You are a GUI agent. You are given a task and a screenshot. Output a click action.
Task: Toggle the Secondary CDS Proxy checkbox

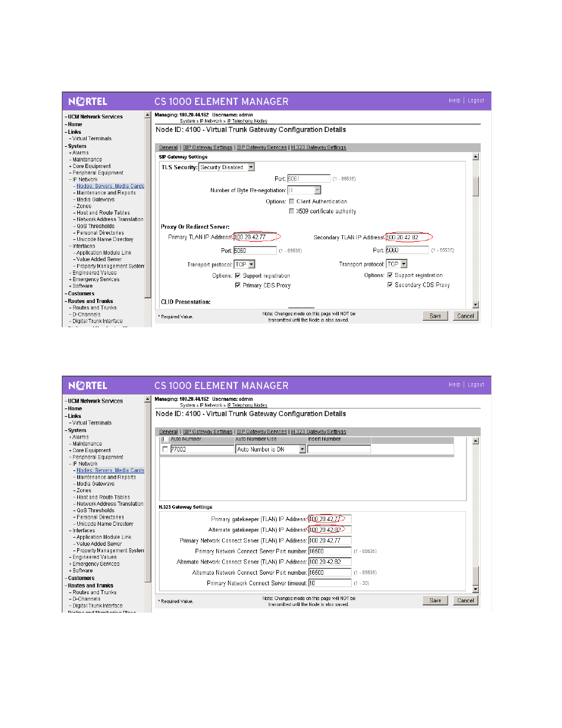click(x=390, y=285)
